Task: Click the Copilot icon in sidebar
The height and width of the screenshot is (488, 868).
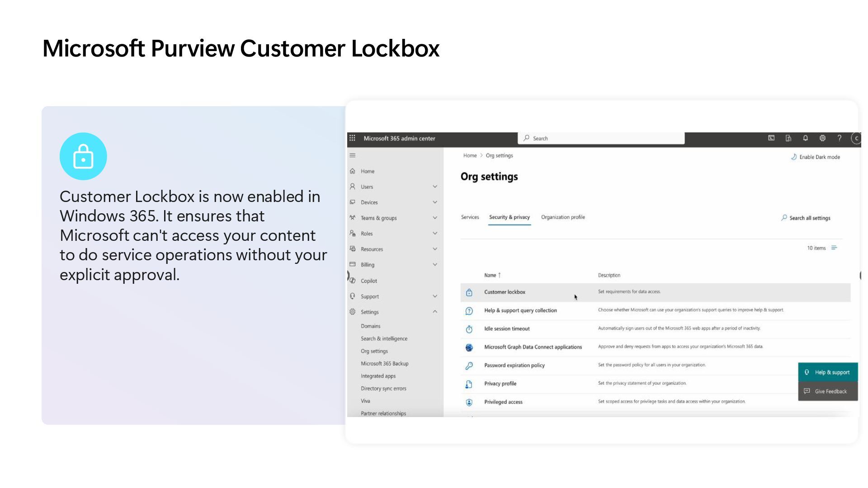Action: pyautogui.click(x=353, y=281)
